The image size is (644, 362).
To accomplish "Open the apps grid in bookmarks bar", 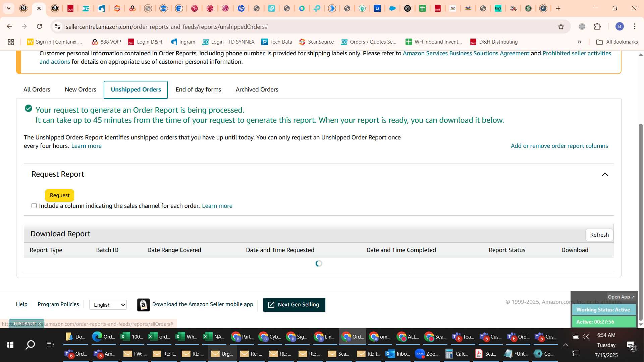I will (x=11, y=42).
